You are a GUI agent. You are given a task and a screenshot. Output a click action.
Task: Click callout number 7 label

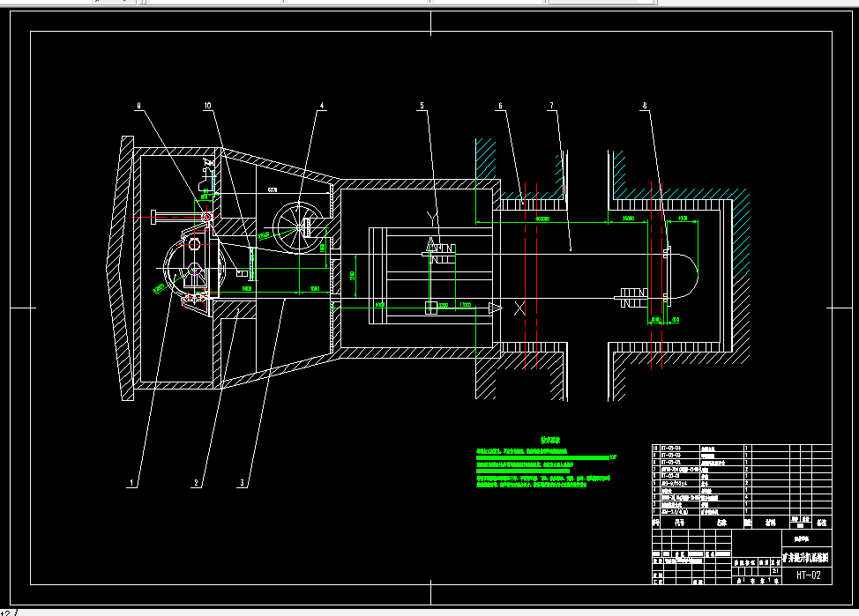552,106
